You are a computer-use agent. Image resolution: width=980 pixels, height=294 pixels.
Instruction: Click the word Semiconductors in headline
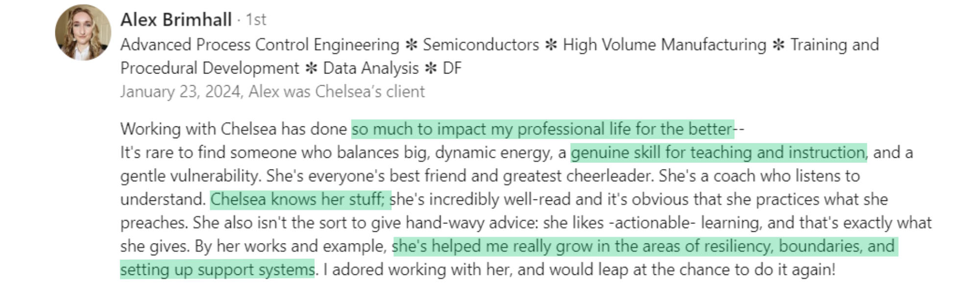481,45
